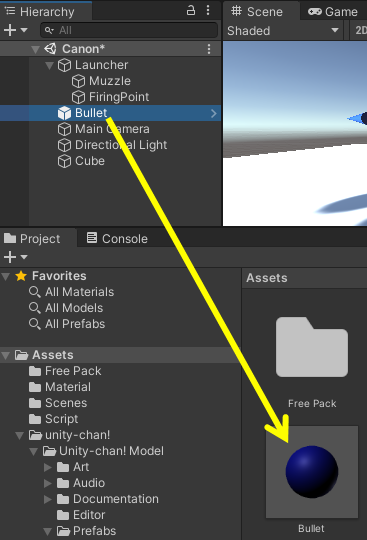Click the Hierarchy search field
Screen dimensions: 367x540
click(129, 30)
